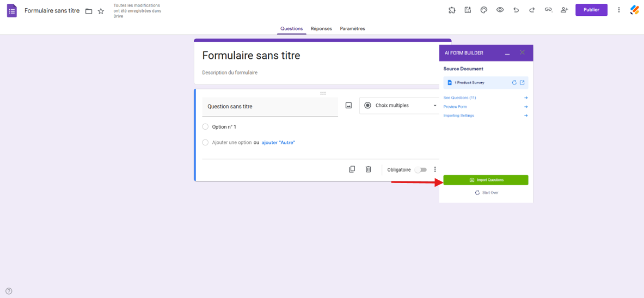This screenshot has width=644, height=298.
Task: Click the Description du formulaire field
Action: tap(230, 73)
